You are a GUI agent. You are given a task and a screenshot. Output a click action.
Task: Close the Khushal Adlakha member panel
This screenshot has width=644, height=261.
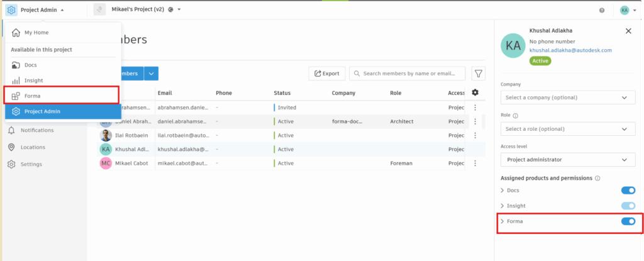pyautogui.click(x=628, y=31)
